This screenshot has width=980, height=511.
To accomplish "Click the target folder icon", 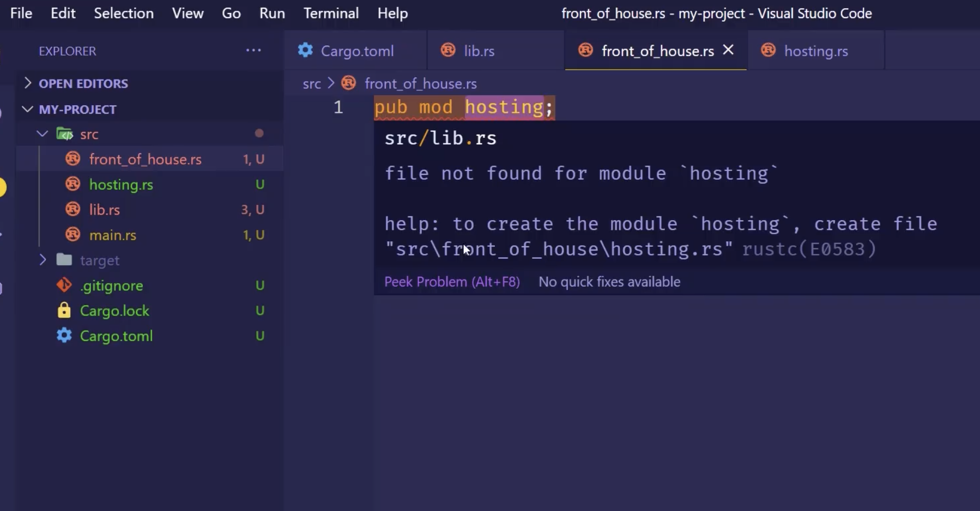I will [64, 260].
